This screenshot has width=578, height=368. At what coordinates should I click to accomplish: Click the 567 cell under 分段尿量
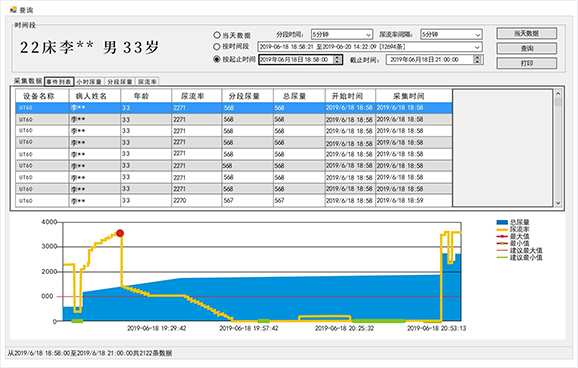(247, 201)
